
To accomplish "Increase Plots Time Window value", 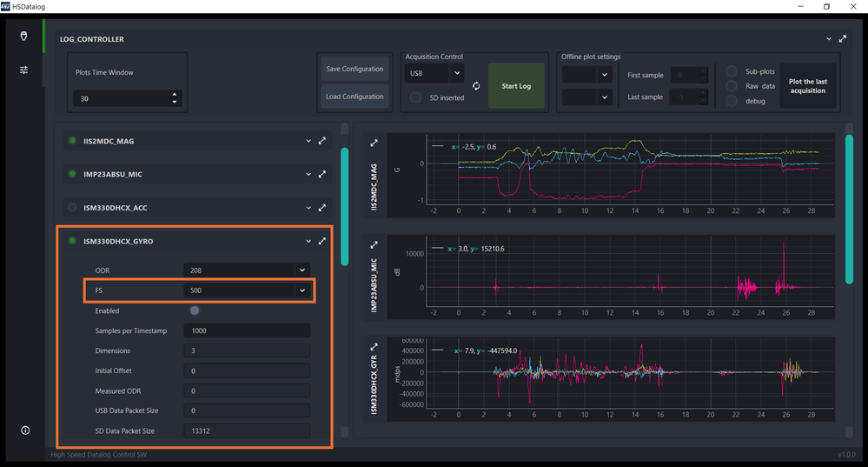I will [175, 95].
